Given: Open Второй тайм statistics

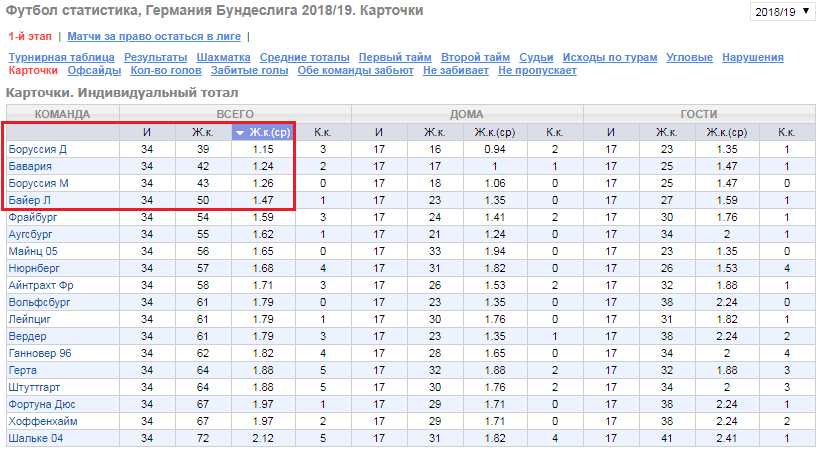Looking at the screenshot, I should pyautogui.click(x=475, y=58).
